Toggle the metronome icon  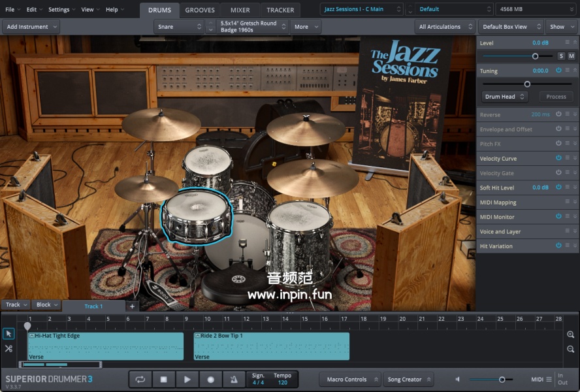tap(234, 379)
